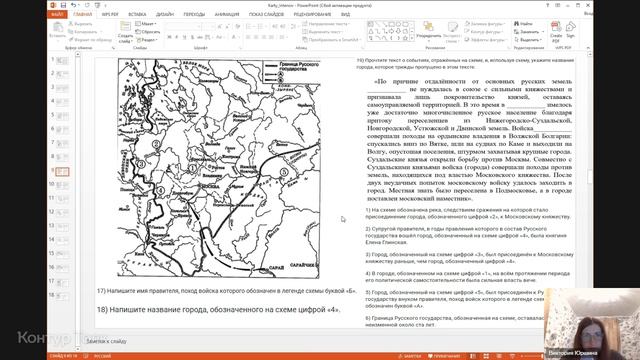
Task: Open the font color dropdown
Action: [235, 37]
